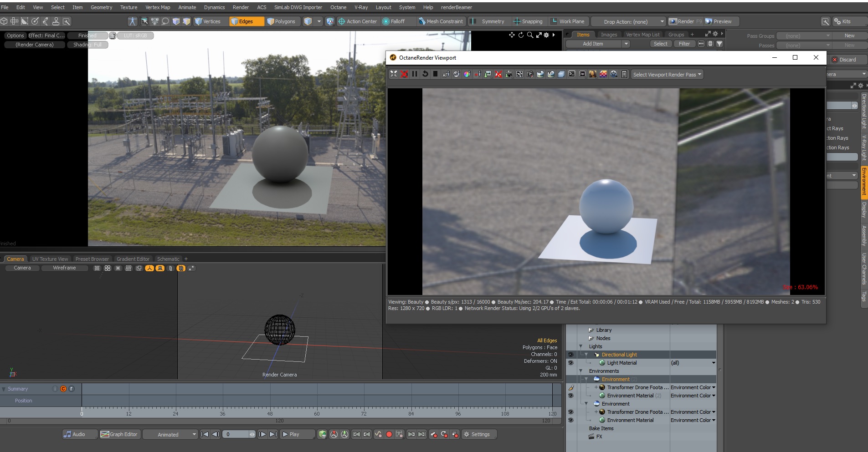Click the Render button in the top toolbar
Screen dimensions: 868x452
pyautogui.click(x=685, y=21)
